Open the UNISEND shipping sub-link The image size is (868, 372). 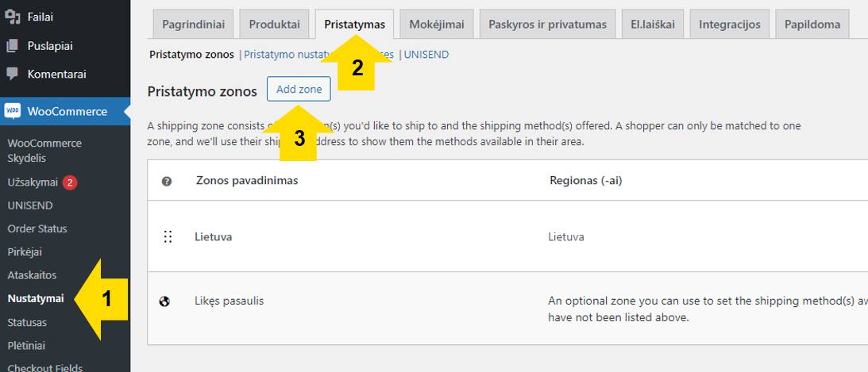[426, 55]
